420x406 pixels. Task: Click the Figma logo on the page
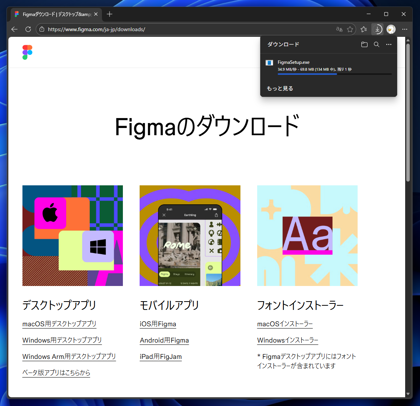pos(27,52)
